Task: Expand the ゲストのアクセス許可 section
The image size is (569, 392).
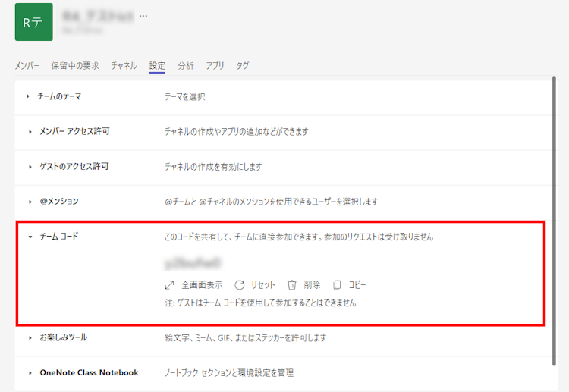Action: click(29, 166)
